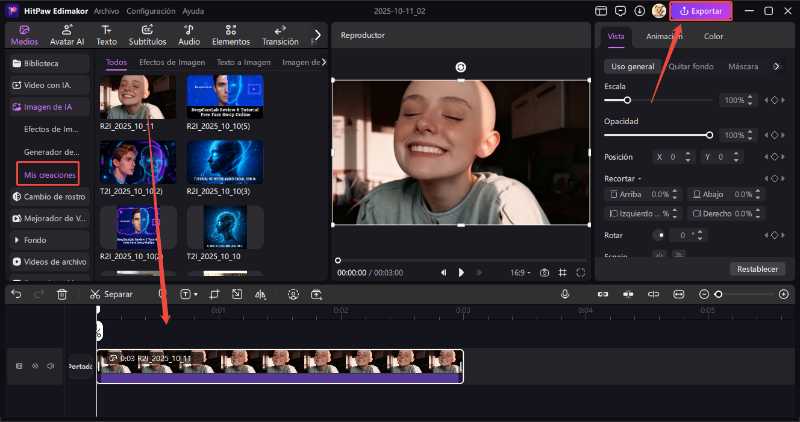Click the Opacidad slider handle
800x422 pixels.
click(x=709, y=135)
